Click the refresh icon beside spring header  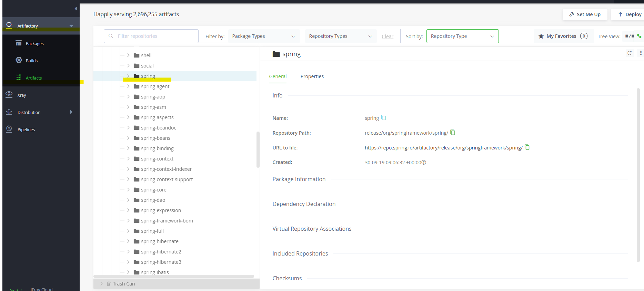coord(630,53)
